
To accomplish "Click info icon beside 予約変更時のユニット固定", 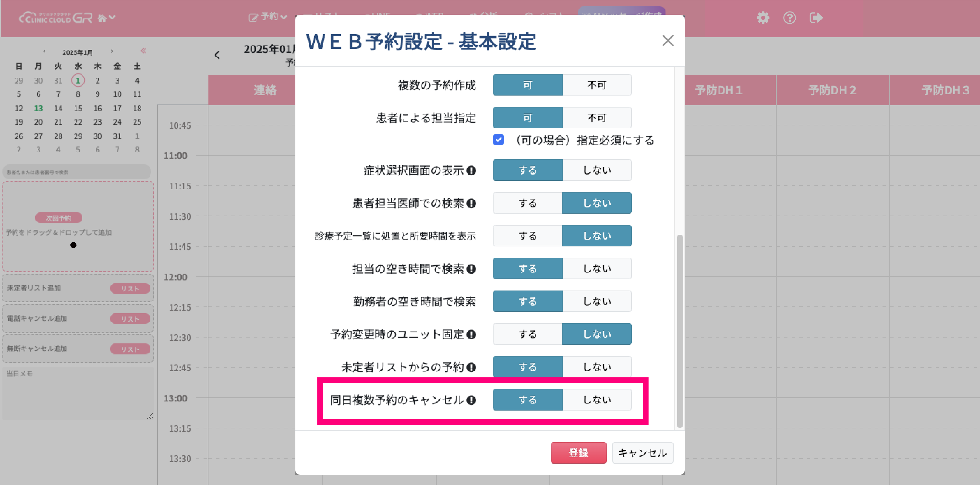I will tap(471, 334).
